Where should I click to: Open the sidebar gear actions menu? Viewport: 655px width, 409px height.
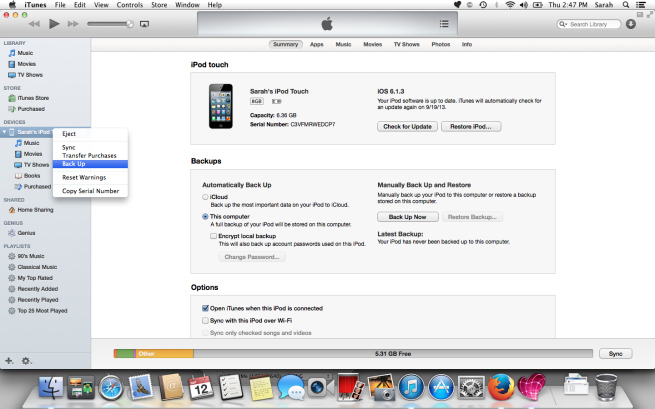(27, 360)
